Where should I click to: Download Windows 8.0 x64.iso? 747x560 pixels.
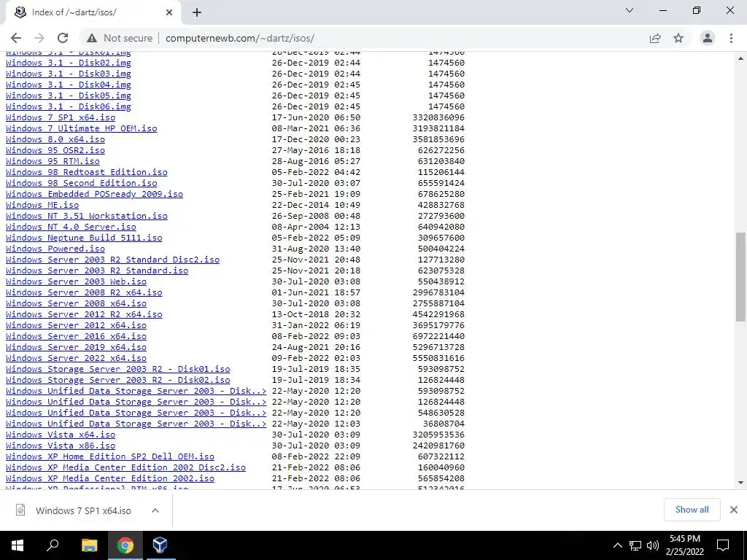pos(55,139)
